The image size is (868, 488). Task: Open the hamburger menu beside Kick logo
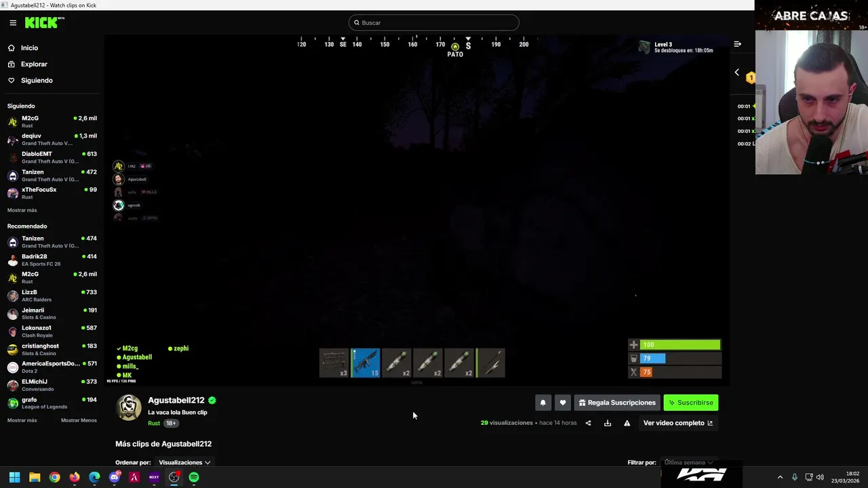point(13,22)
